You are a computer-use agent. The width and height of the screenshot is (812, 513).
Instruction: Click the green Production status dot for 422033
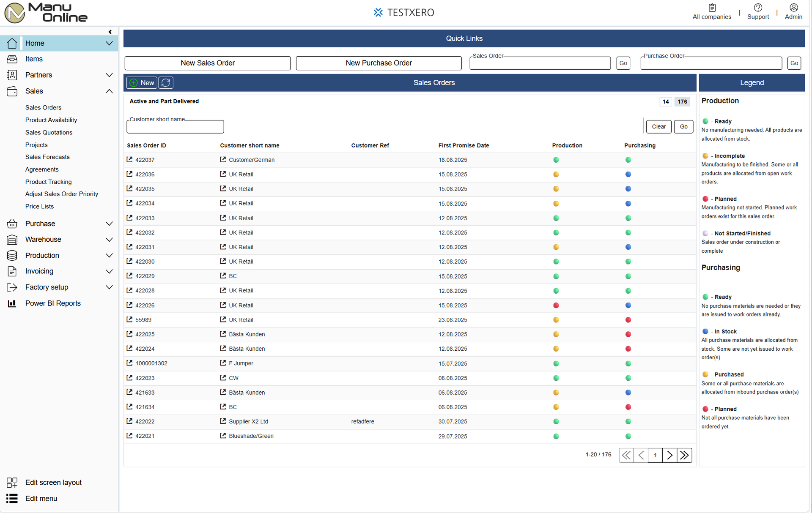pyautogui.click(x=556, y=218)
